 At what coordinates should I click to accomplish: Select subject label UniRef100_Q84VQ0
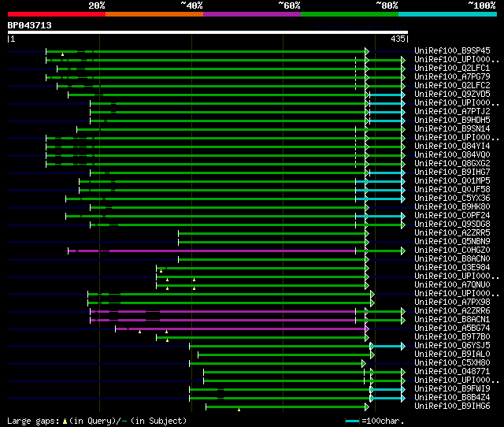pos(452,155)
